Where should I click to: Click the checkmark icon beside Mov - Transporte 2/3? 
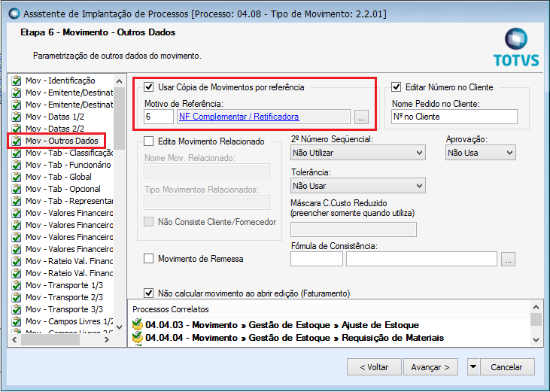[x=16, y=297]
